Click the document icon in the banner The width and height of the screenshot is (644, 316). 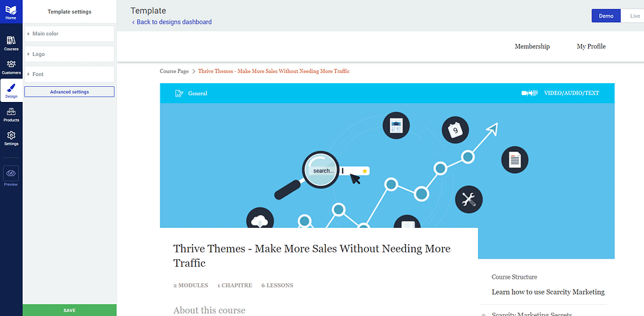514,159
